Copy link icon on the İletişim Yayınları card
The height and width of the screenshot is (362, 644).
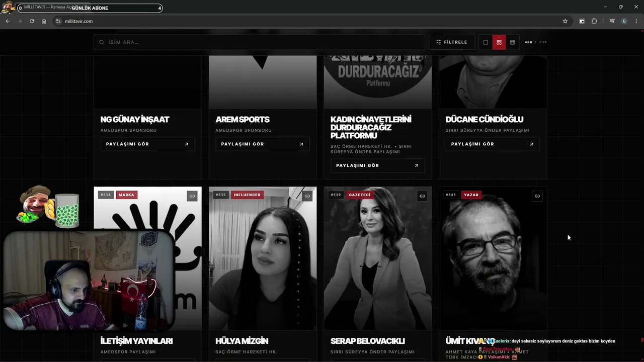(192, 196)
